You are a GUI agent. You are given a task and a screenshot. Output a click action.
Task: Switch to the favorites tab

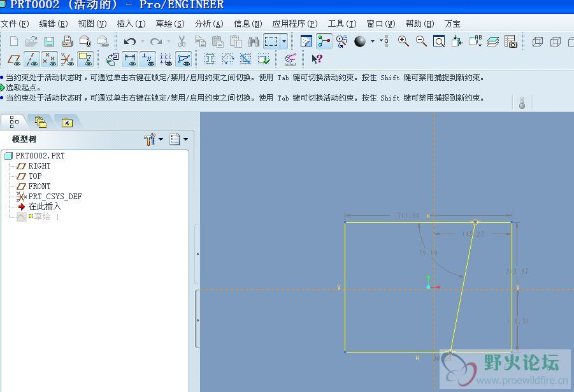point(67,122)
